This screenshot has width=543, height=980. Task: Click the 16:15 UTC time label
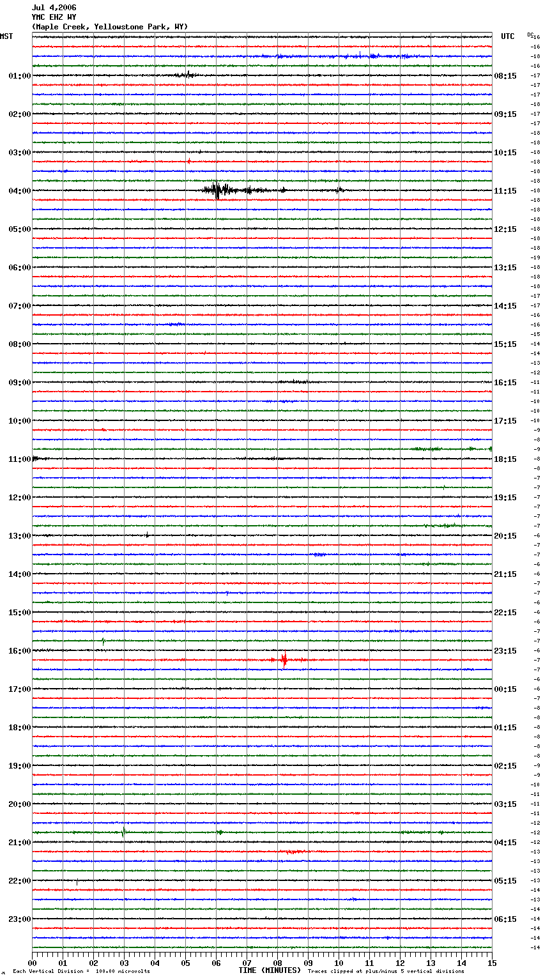[505, 383]
